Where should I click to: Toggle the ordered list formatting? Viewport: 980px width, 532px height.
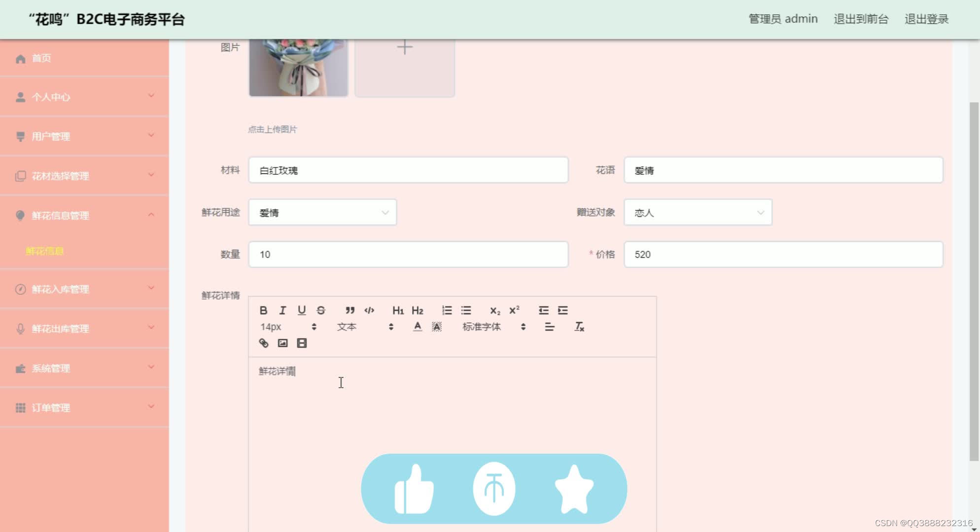(x=447, y=310)
